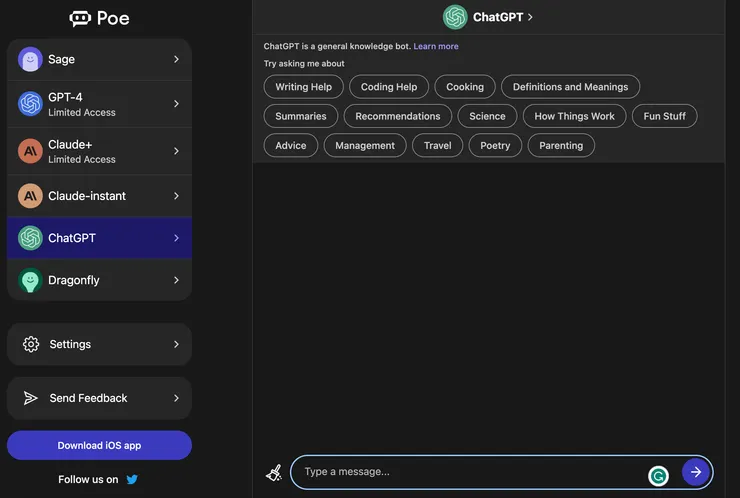Click the Settings gear icon
The height and width of the screenshot is (498, 740).
point(31,344)
